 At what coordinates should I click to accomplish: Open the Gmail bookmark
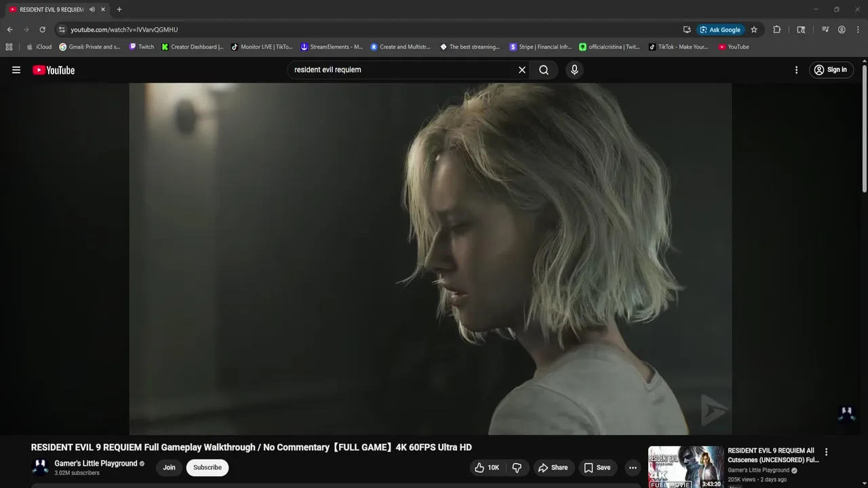(90, 47)
